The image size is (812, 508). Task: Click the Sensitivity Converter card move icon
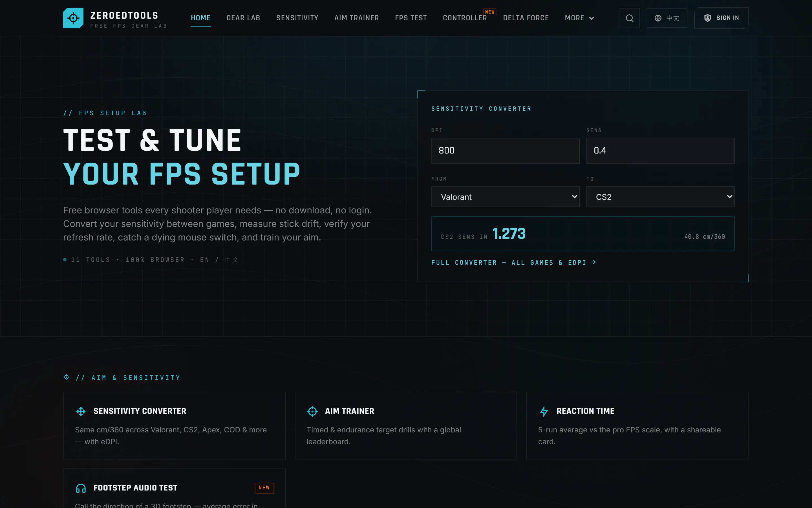[81, 411]
